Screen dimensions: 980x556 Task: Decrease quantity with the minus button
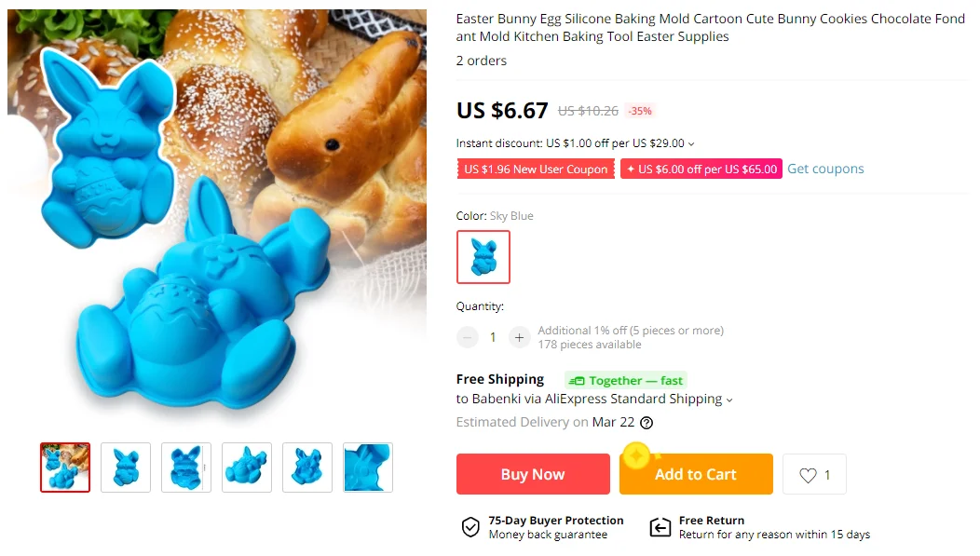pos(468,337)
